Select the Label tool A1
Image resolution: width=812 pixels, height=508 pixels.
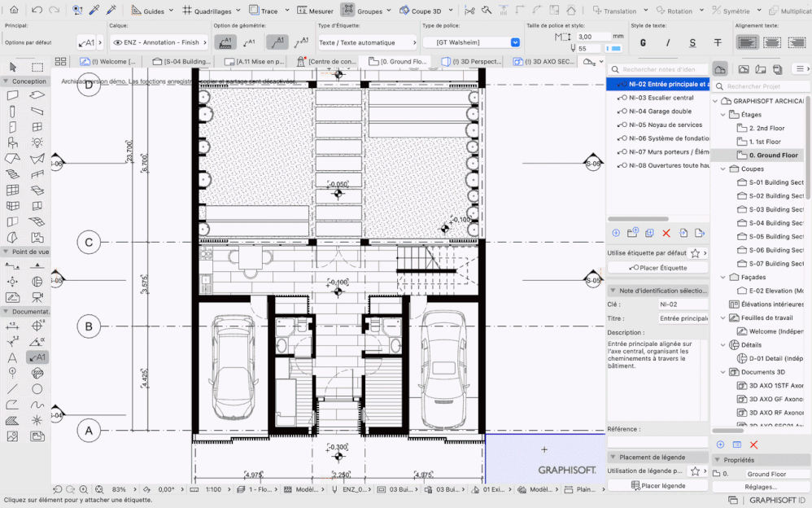[x=37, y=357]
